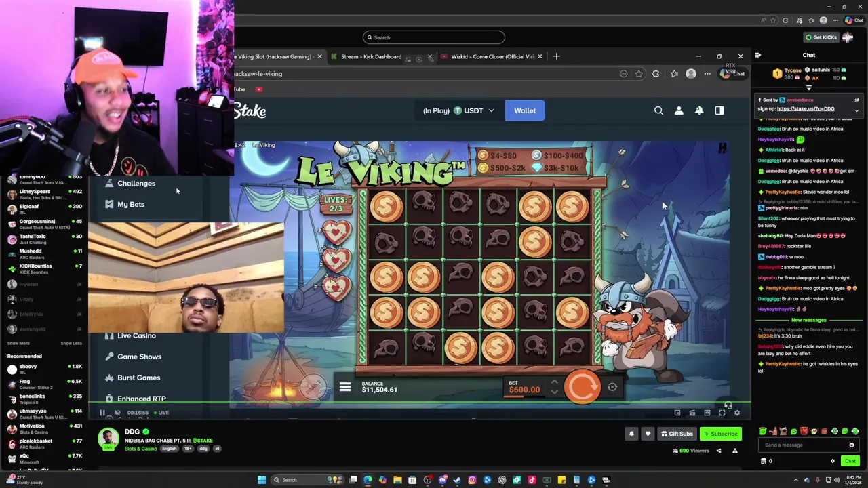Click Show Less in followed channels
868x488 pixels.
point(71,343)
